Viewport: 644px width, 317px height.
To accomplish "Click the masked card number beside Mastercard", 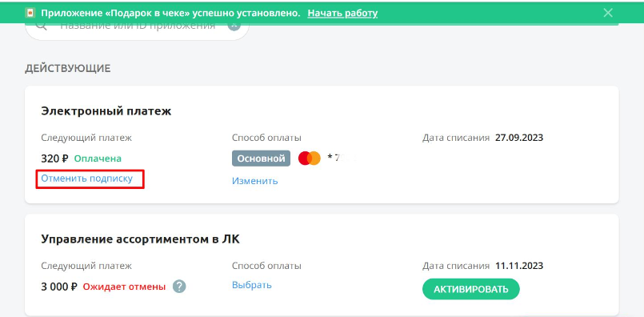I will pos(341,158).
